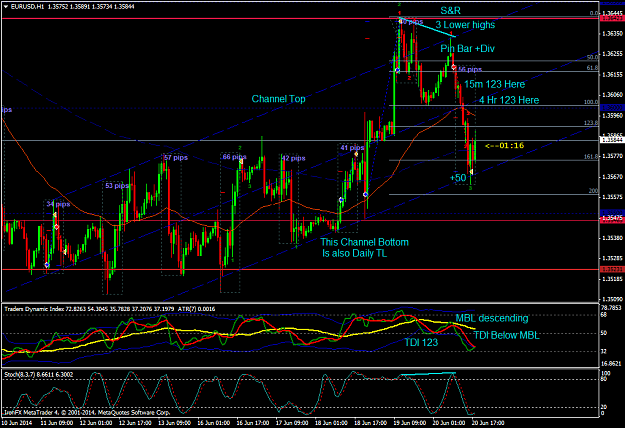This screenshot has width=625, height=428.
Task: Select the cyan divergence line on Stoch panel
Action: (428, 374)
